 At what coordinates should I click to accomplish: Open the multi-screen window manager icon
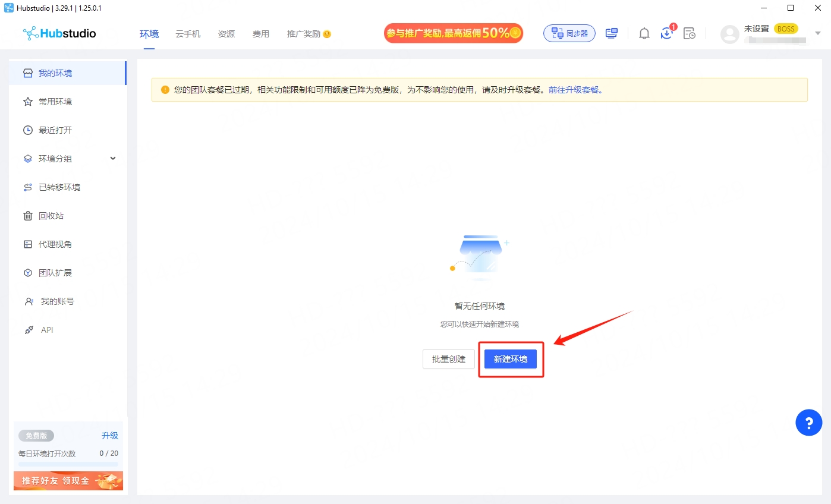tap(612, 34)
